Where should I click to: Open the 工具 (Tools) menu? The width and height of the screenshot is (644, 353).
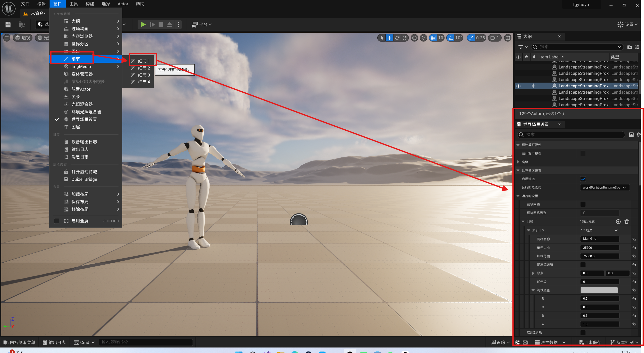[x=73, y=4]
